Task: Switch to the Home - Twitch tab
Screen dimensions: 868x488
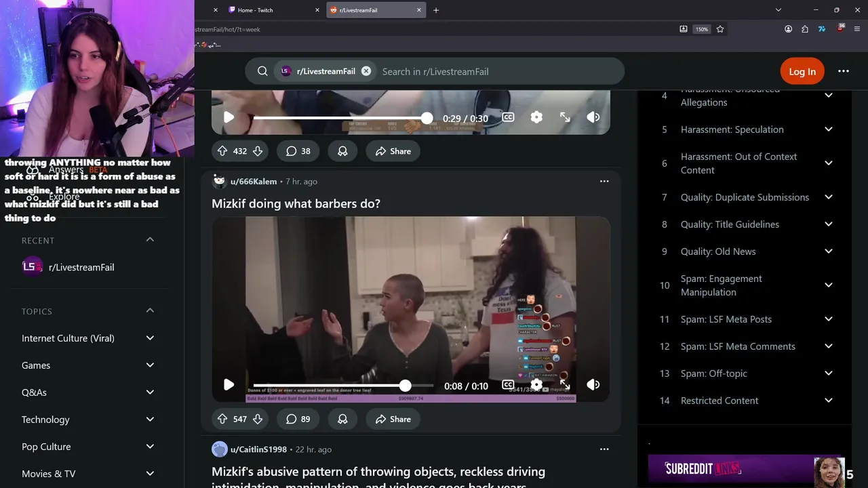Action: (x=274, y=10)
